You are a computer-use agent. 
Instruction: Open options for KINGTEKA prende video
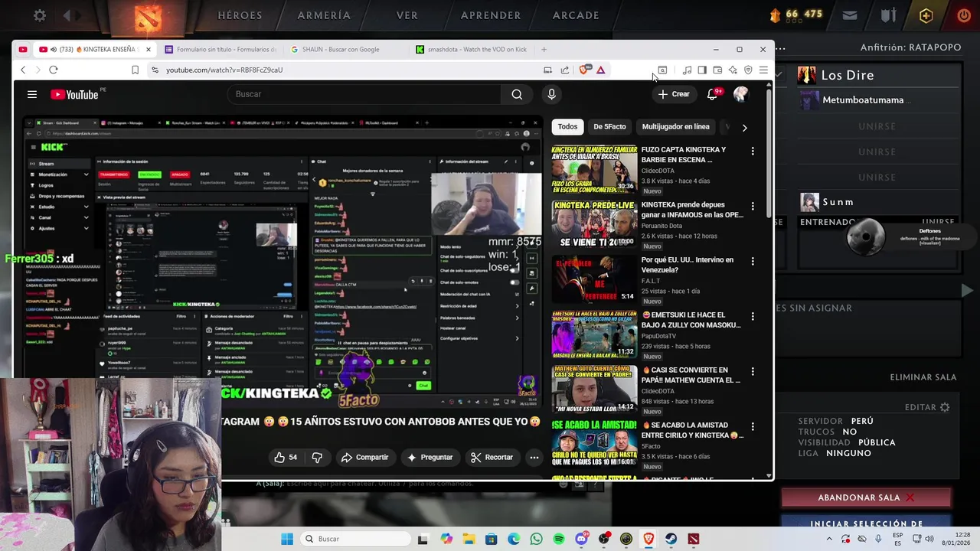pos(753,206)
